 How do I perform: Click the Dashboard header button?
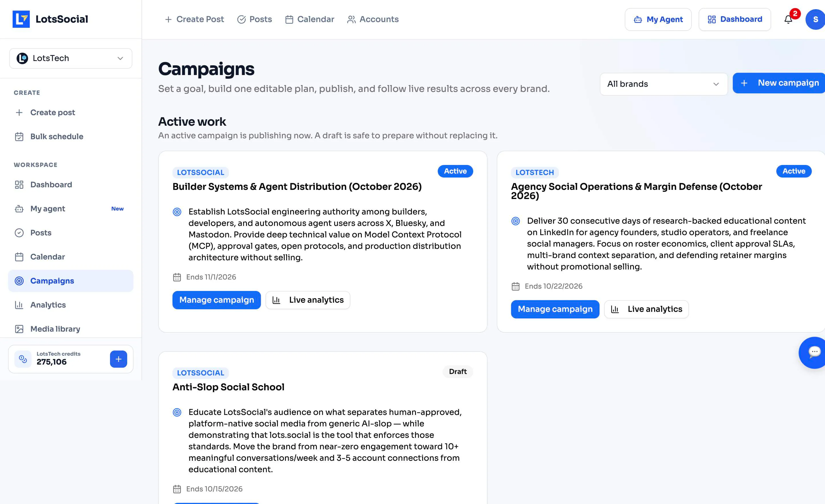[x=734, y=19]
